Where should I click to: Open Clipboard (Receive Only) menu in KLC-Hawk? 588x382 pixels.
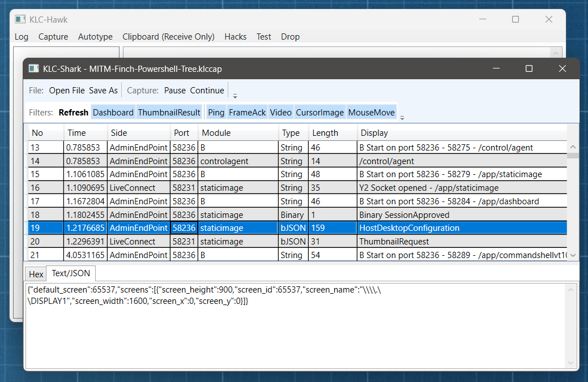click(x=168, y=37)
